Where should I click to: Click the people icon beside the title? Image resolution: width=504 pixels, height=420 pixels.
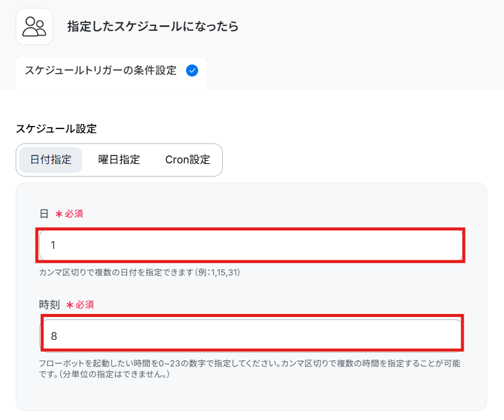(34, 27)
